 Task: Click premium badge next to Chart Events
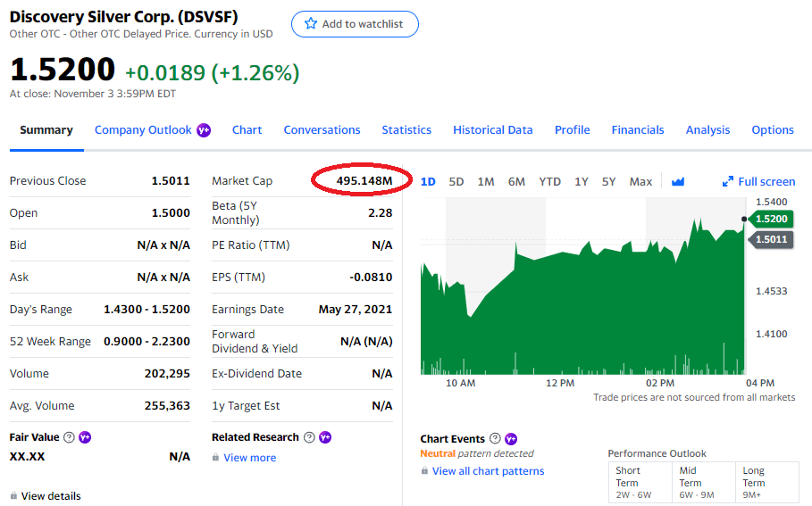pyautogui.click(x=511, y=438)
